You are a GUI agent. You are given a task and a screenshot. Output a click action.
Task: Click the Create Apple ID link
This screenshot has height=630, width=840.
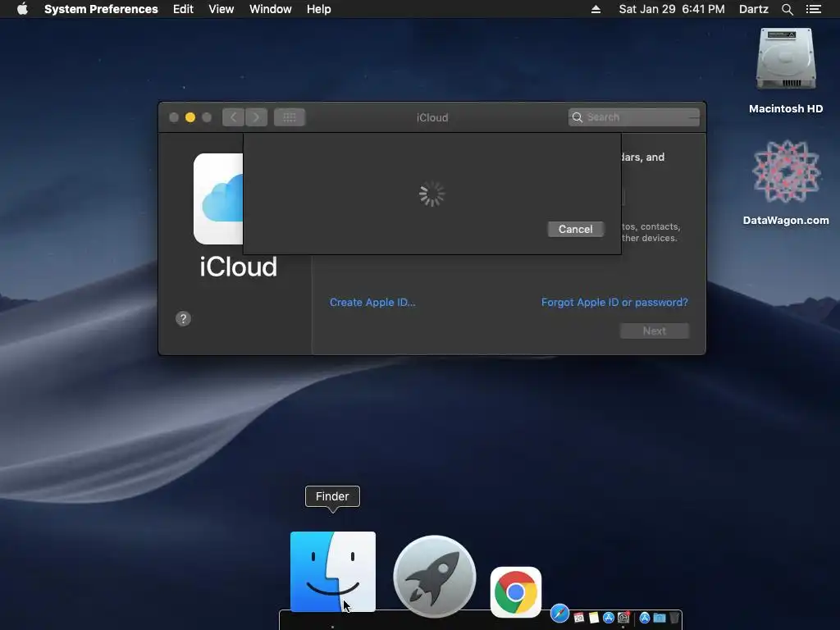372,302
